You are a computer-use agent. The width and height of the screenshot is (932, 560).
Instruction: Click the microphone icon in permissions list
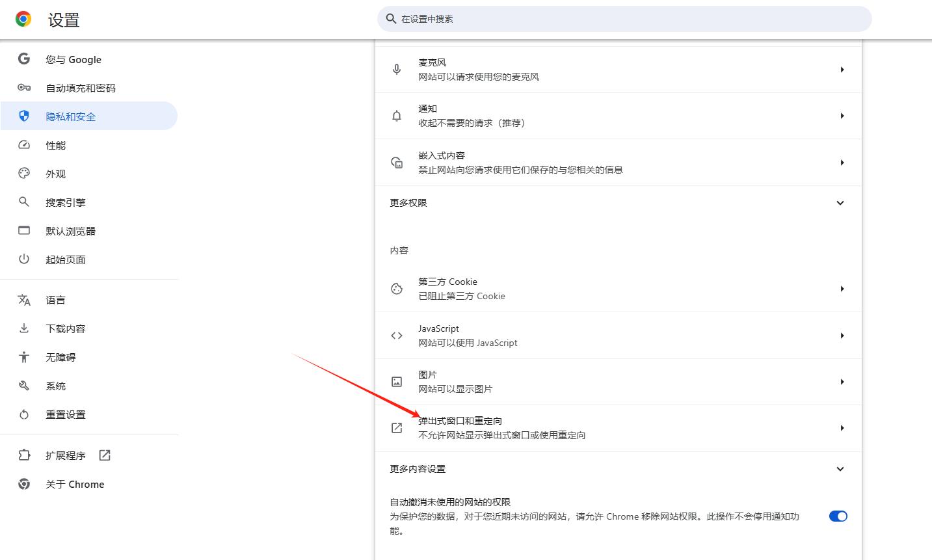coord(397,70)
